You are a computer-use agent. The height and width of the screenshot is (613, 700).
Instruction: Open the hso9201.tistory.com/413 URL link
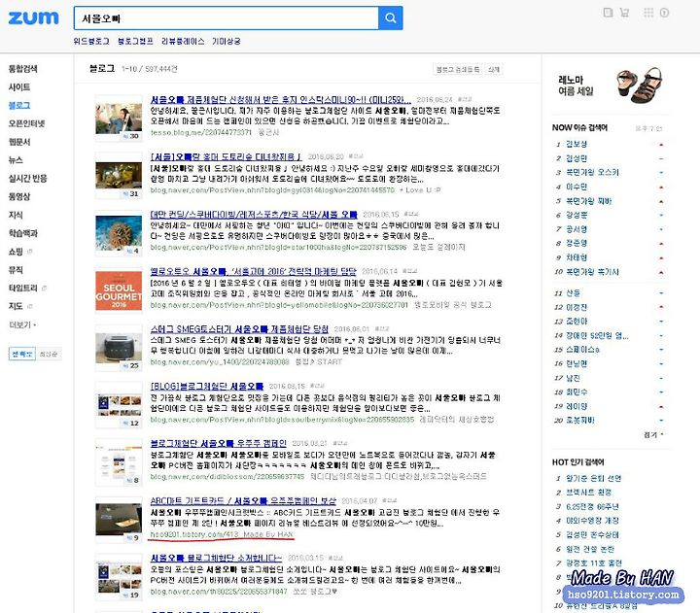click(194, 534)
